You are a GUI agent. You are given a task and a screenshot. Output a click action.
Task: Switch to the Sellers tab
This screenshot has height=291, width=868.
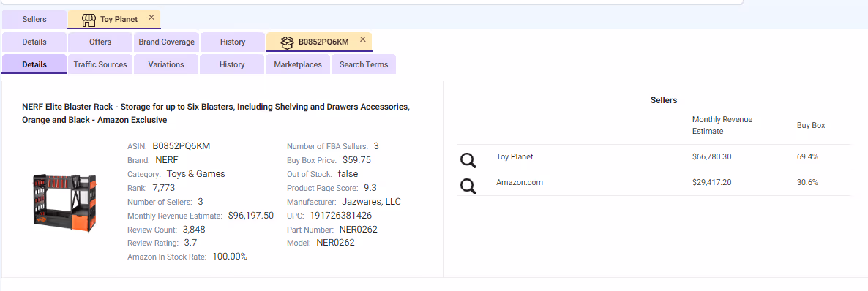pos(34,19)
